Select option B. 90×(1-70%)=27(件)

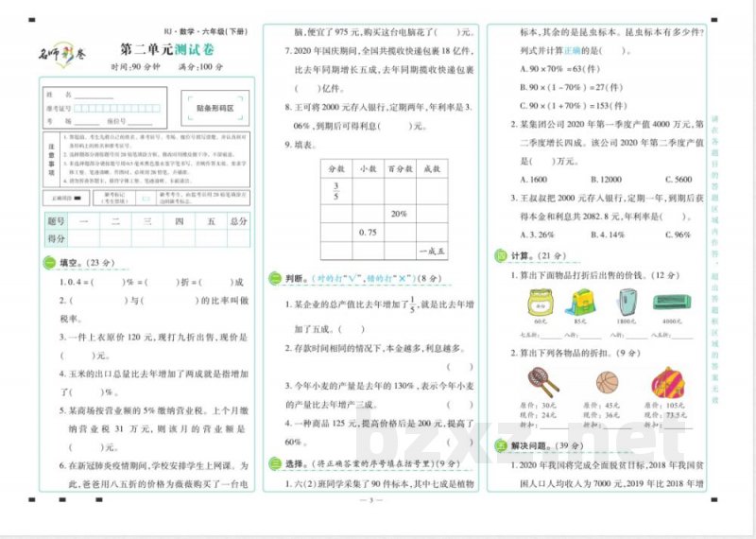click(572, 87)
